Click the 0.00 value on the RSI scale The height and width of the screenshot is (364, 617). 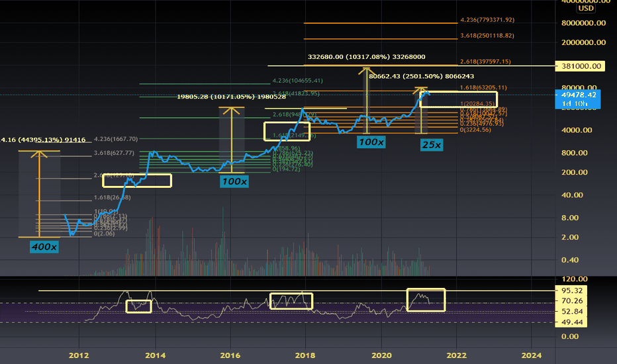coord(570,336)
